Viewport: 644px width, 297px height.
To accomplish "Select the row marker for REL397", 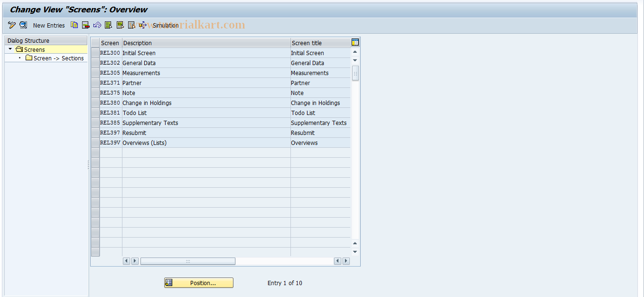I will [95, 133].
